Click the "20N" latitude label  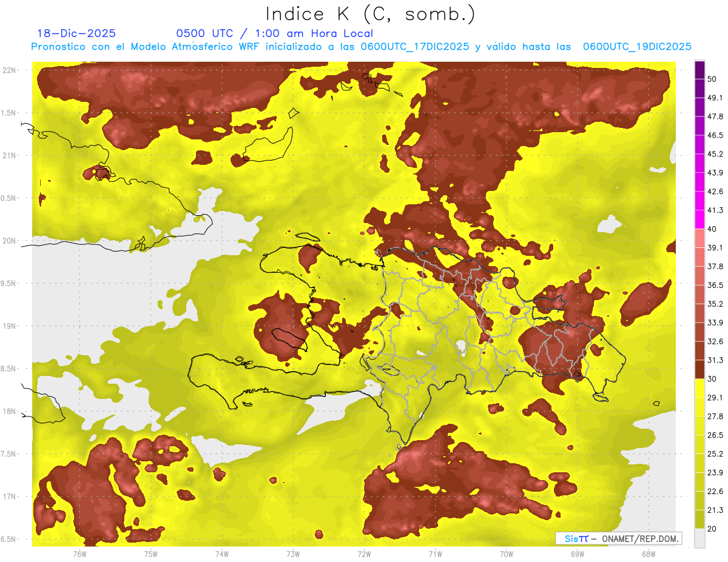tap(9, 241)
